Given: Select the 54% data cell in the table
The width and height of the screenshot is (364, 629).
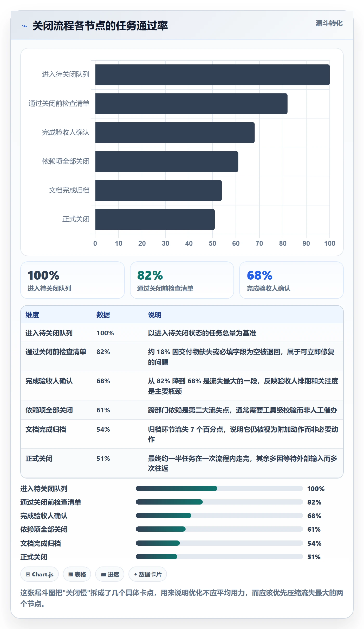Looking at the screenshot, I should (x=103, y=429).
